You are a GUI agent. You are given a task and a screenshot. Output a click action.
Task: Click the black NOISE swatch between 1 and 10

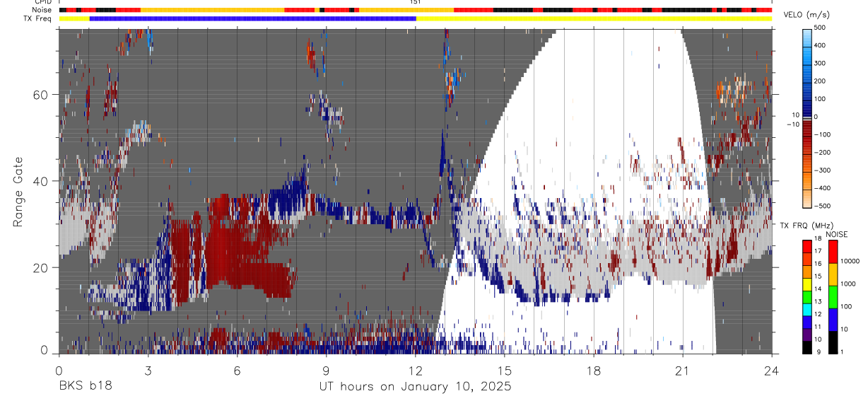[833, 342]
